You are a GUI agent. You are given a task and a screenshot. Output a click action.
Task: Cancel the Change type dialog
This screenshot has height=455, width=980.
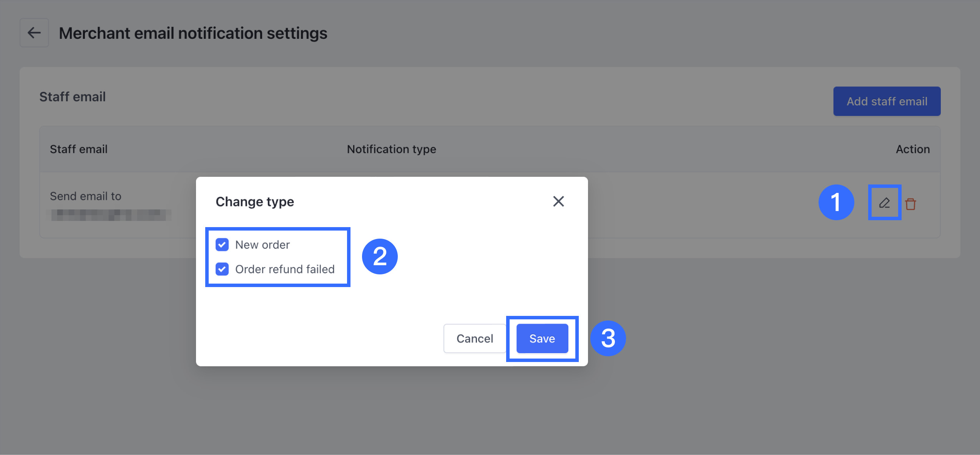(475, 338)
